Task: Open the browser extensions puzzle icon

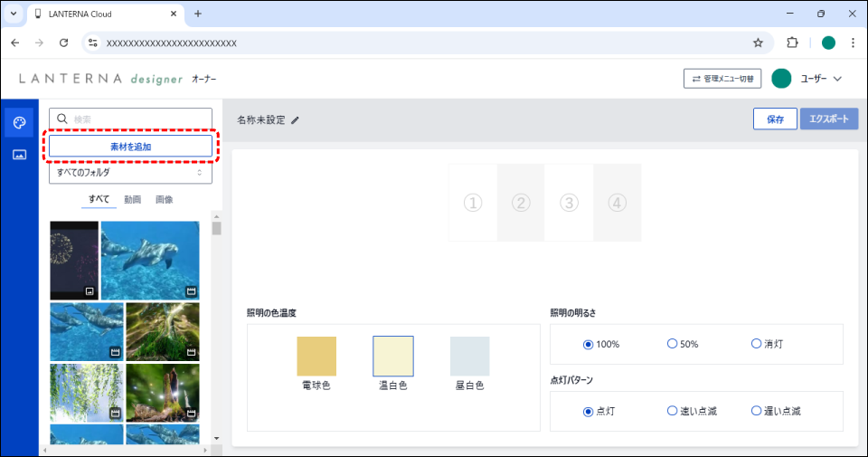Action: click(793, 43)
